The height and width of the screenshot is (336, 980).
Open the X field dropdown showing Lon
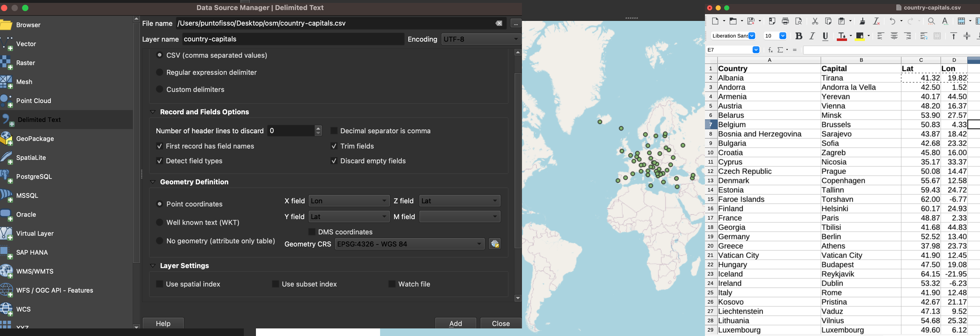coord(348,201)
